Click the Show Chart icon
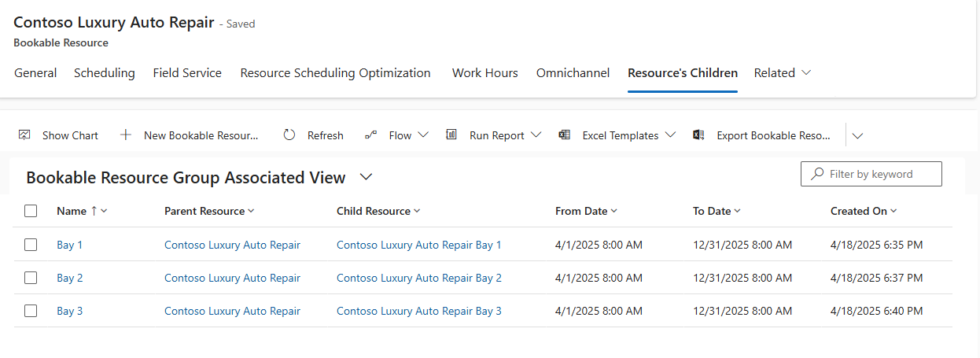The height and width of the screenshot is (358, 980). (24, 135)
